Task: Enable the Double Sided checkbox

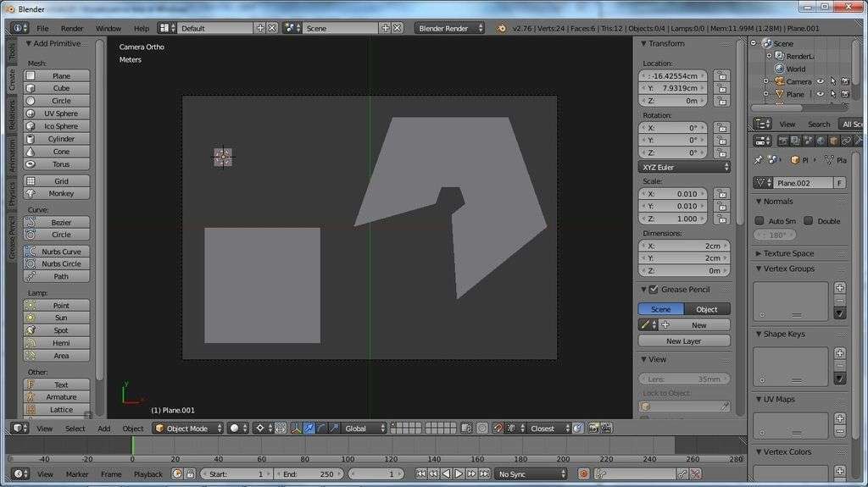Action: click(x=809, y=221)
